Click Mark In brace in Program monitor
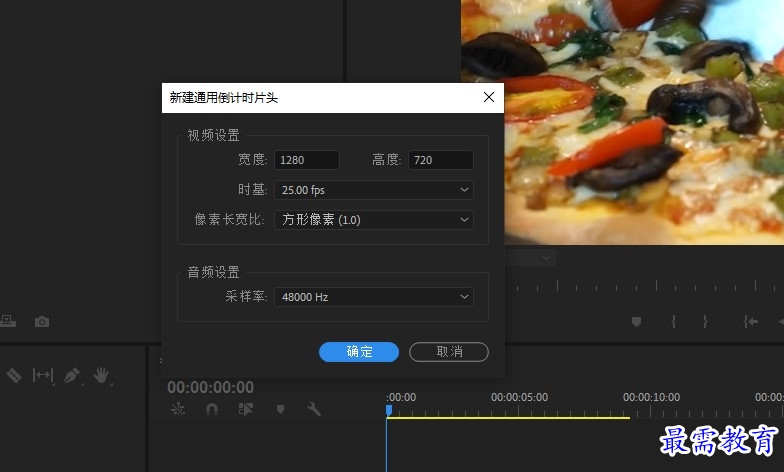 tap(674, 322)
